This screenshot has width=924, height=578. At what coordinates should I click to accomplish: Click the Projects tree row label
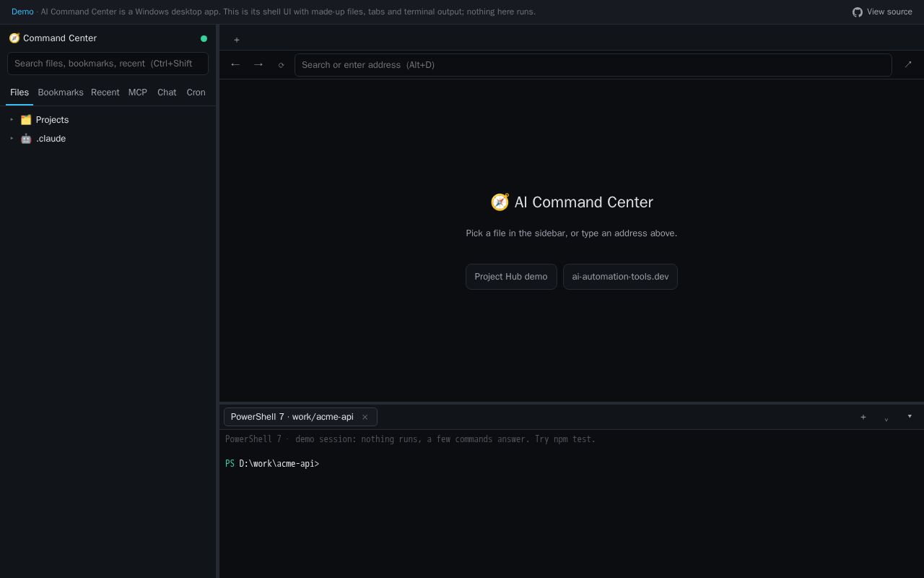[x=52, y=120]
